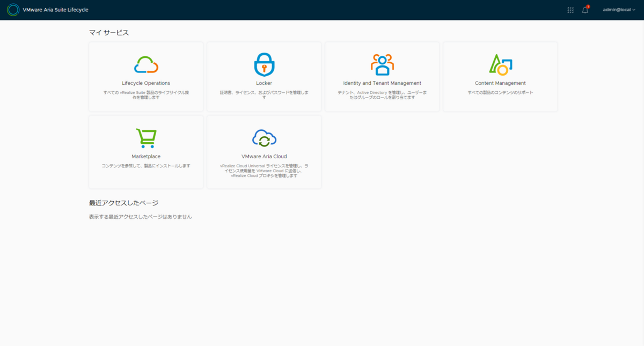Click the Lifecycle Operations description text

(146, 95)
